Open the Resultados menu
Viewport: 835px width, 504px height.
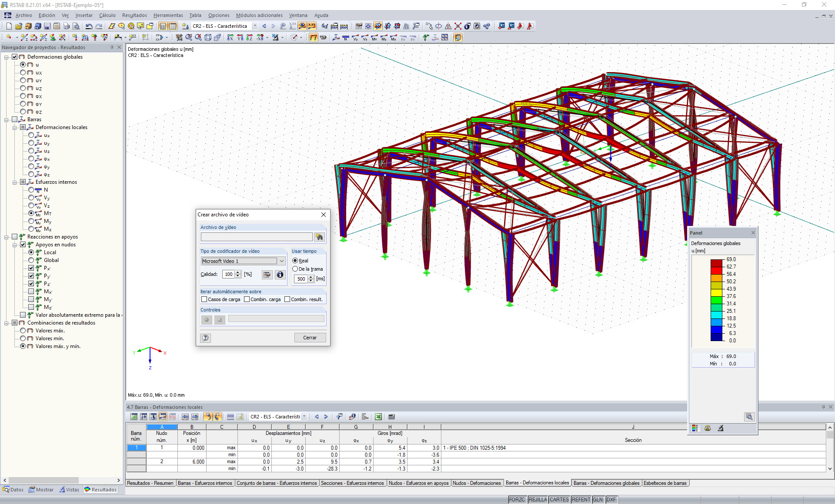134,15
